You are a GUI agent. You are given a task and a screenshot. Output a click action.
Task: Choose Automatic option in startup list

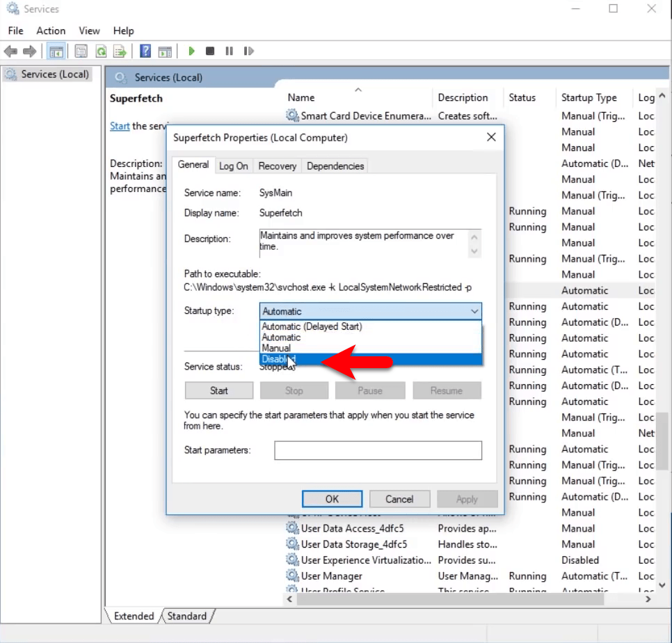click(371, 338)
